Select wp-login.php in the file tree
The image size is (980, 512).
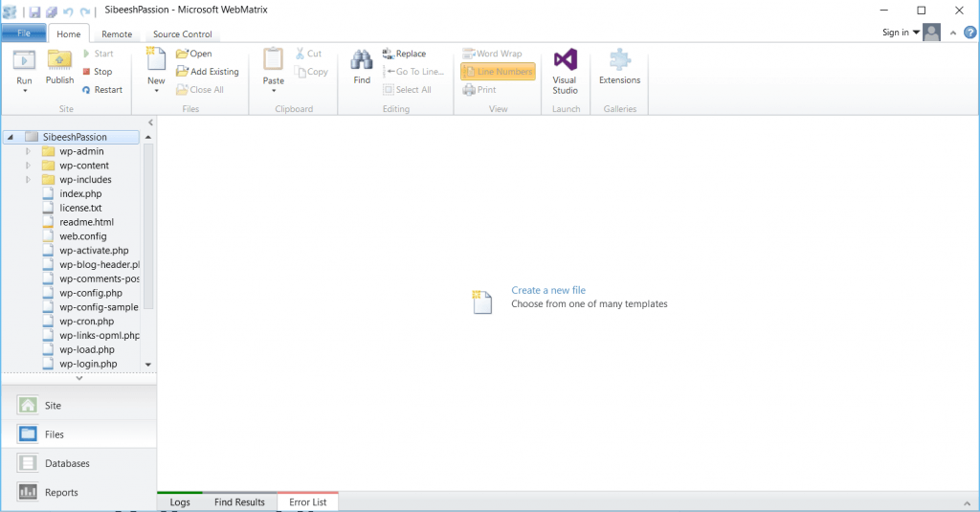88,364
